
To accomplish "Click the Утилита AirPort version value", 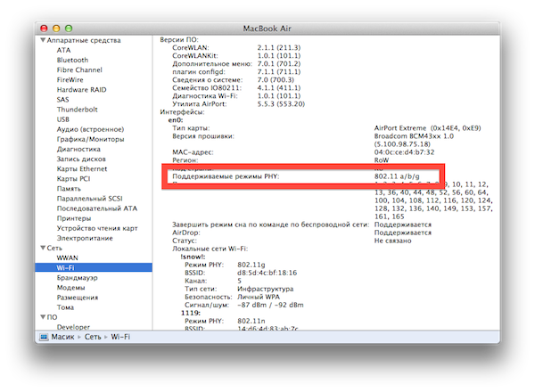I will (281, 103).
